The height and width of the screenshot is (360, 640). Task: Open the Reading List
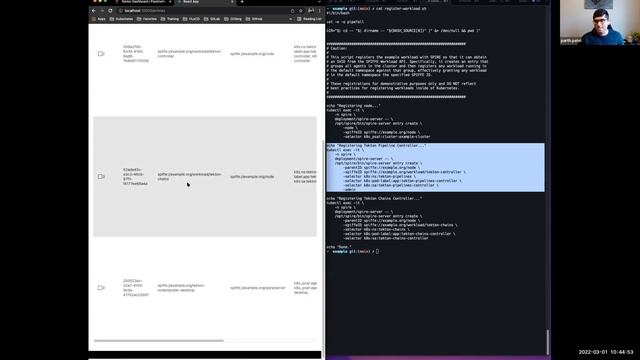[309, 19]
